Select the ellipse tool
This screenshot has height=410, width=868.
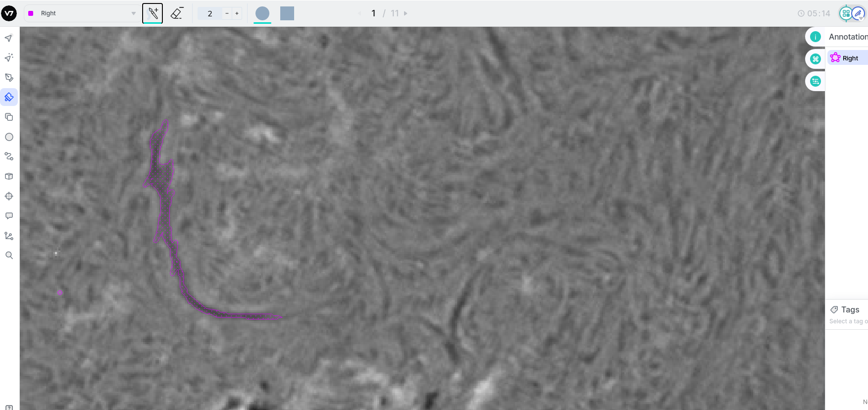pyautogui.click(x=9, y=137)
